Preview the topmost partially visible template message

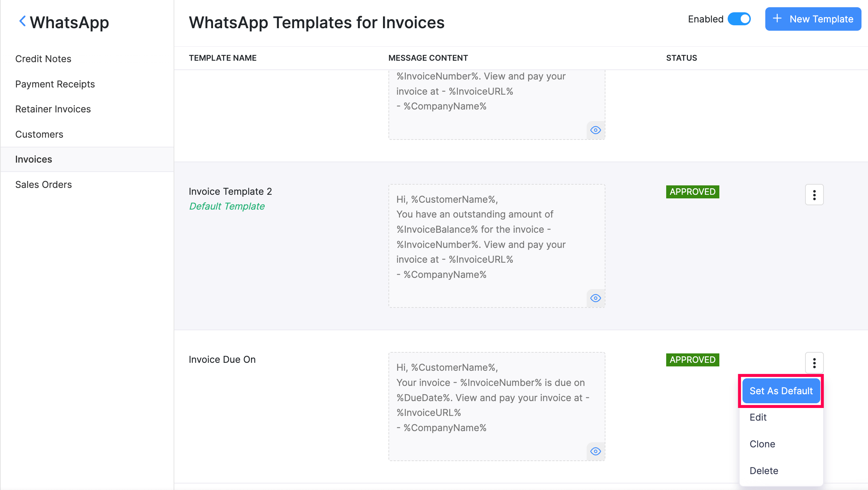[x=595, y=130]
